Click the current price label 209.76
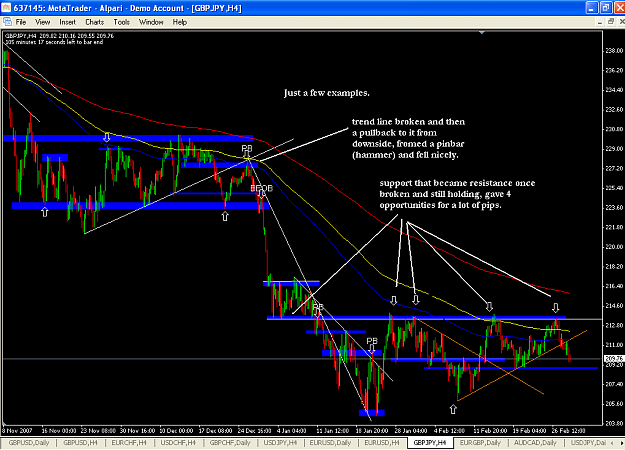 tap(614, 358)
